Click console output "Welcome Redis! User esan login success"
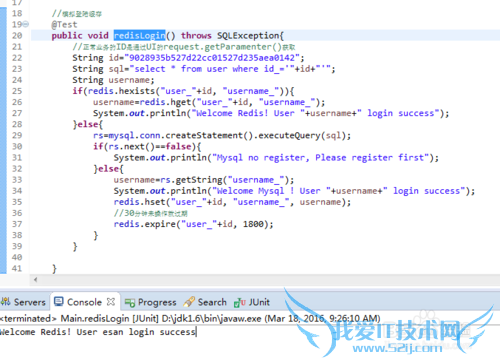 point(98,332)
